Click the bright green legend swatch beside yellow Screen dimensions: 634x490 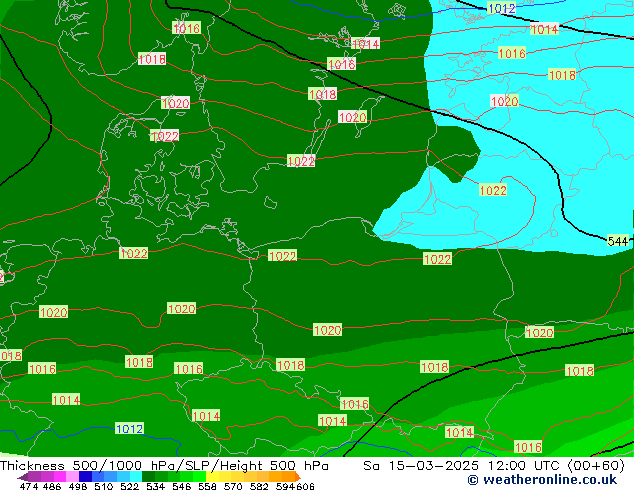198,476
